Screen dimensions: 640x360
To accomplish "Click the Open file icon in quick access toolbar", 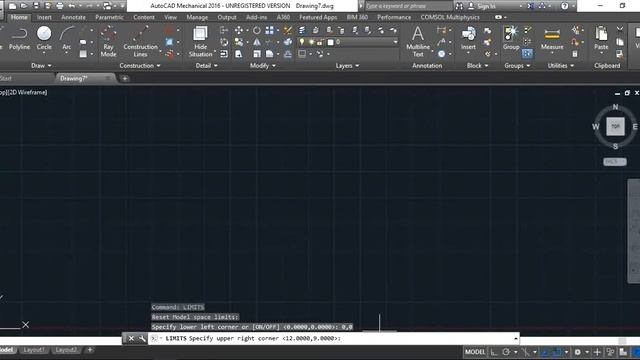I will click(24, 6).
